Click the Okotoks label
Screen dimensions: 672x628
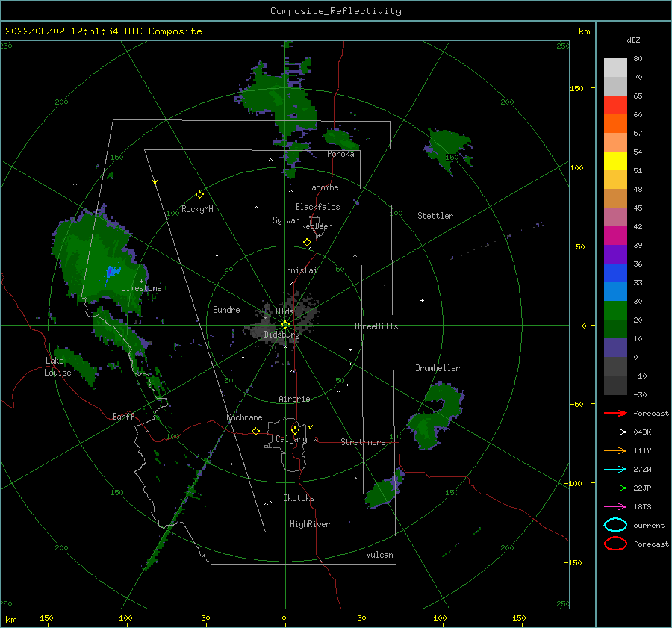pyautogui.click(x=299, y=498)
